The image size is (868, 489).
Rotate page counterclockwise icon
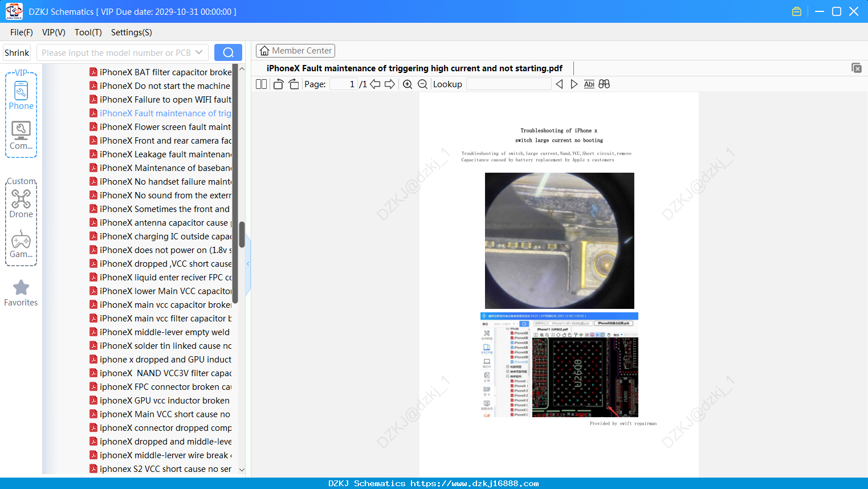click(x=278, y=84)
